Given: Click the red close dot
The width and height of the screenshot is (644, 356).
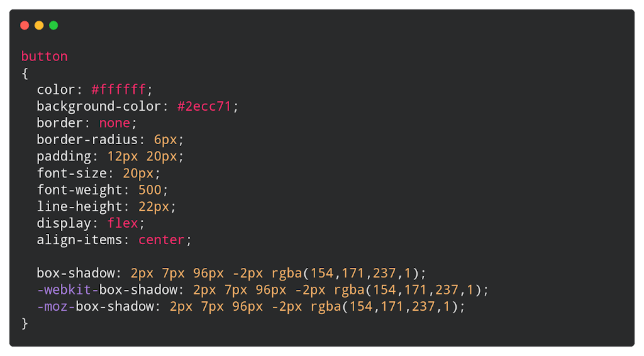Looking at the screenshot, I should tap(25, 25).
